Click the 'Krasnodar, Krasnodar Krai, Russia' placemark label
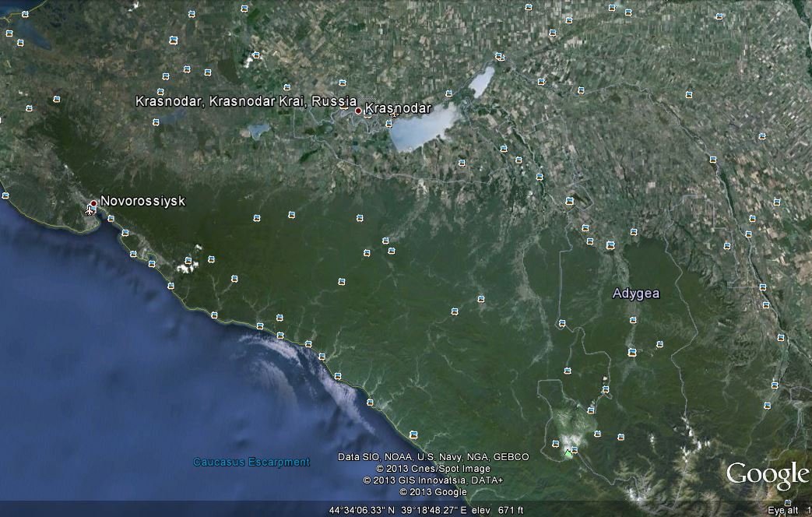The height and width of the screenshot is (517, 812). (246, 101)
